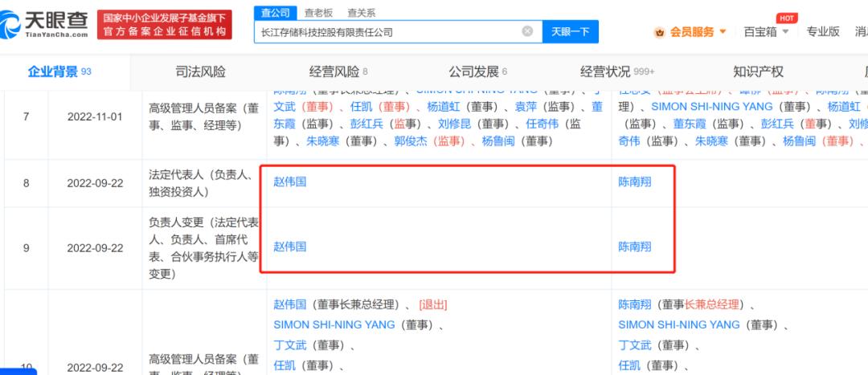The width and height of the screenshot is (868, 375).
Task: Click the red 官方备案企业征信机构 banner
Action: point(165,24)
